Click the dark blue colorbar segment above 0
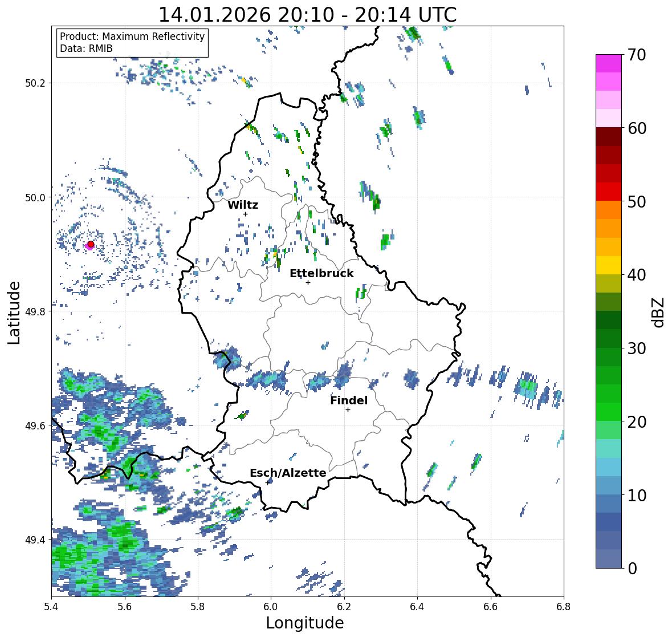Image resolution: width=672 pixels, height=637 pixels. [609, 558]
